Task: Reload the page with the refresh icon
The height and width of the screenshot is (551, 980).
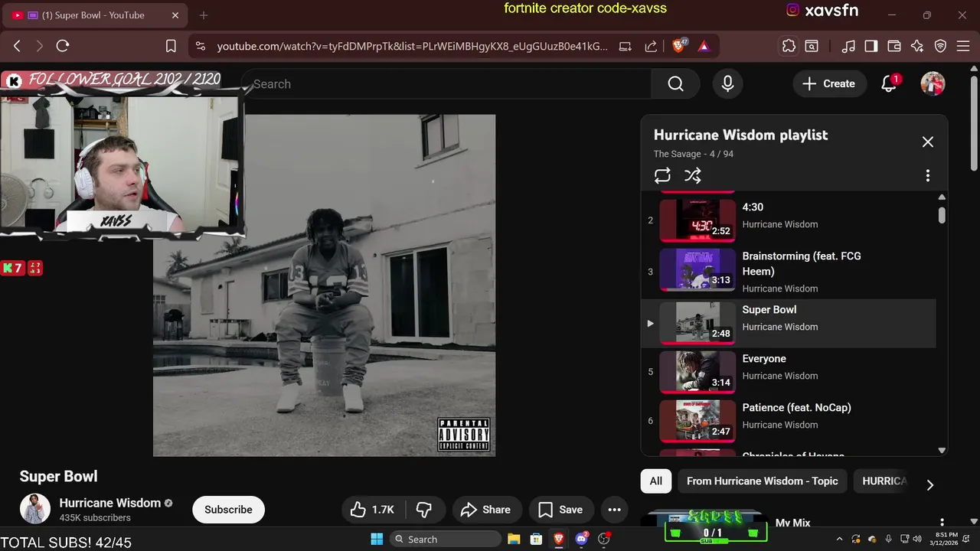Action: (63, 46)
